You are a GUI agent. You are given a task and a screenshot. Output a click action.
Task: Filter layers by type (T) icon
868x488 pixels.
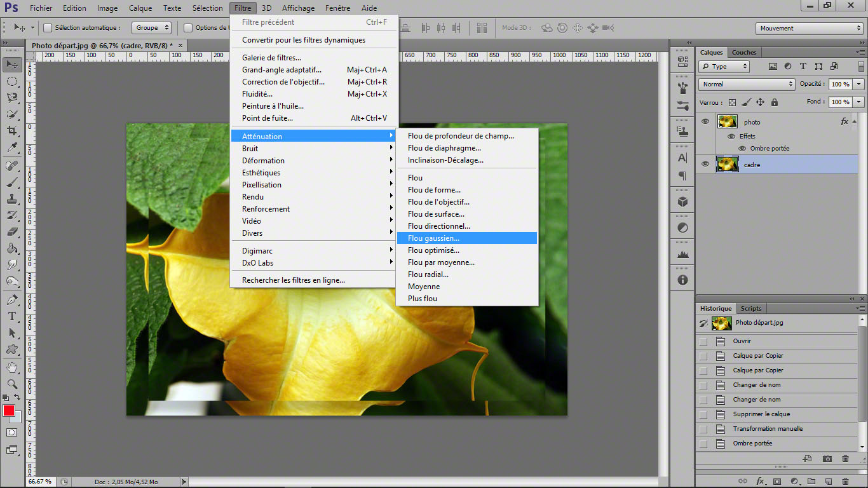[803, 66]
